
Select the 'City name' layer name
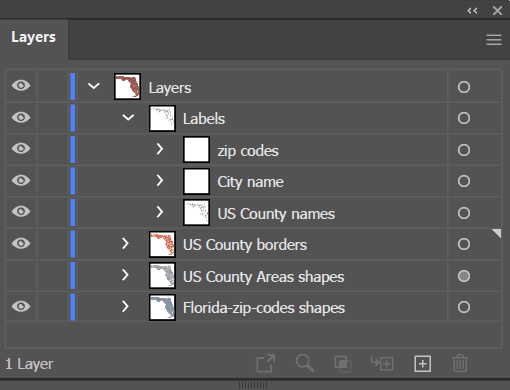[x=250, y=182]
